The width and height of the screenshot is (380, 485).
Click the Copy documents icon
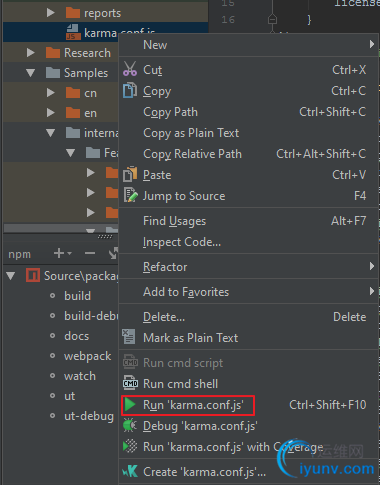pos(130,90)
